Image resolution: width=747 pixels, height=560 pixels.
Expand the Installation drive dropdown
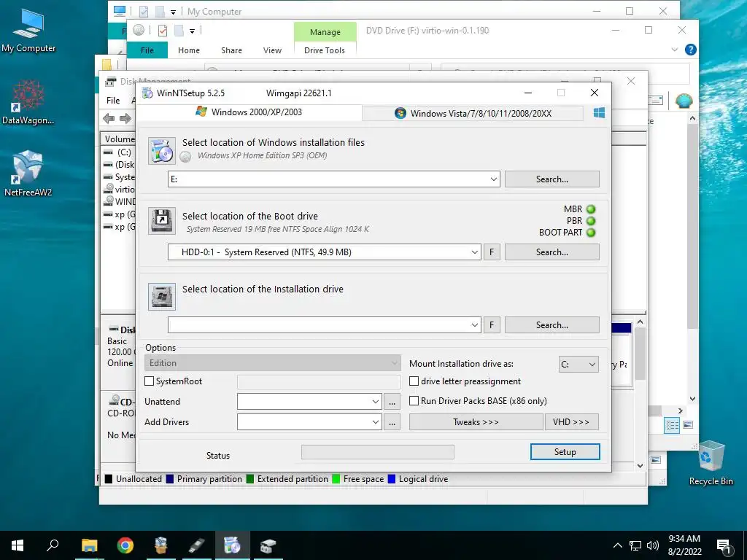pos(474,324)
